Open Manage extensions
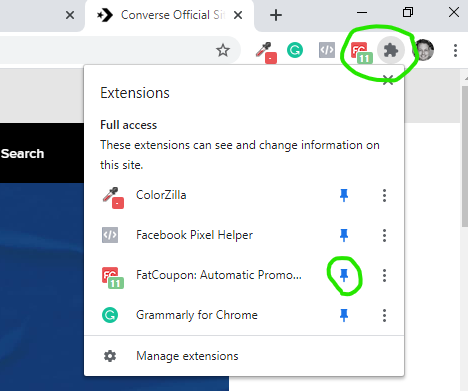Screen dimensions: 468x391 tap(244, 356)
